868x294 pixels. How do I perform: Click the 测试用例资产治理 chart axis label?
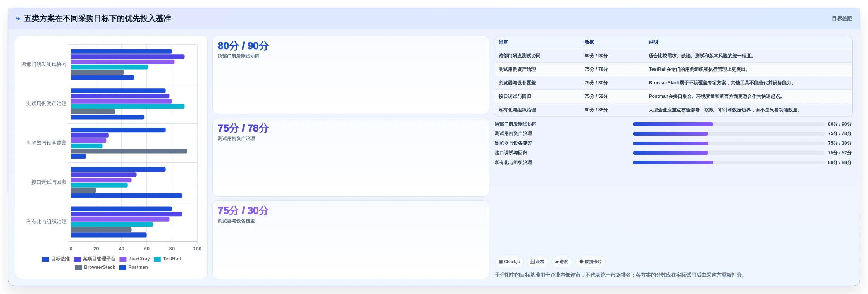[46, 104]
